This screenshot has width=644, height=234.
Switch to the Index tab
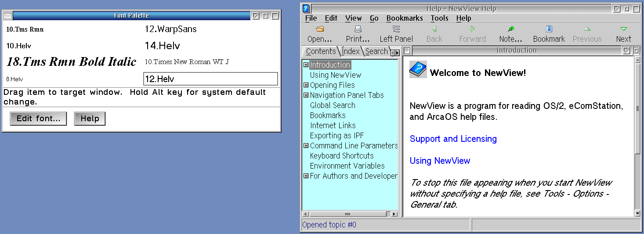351,51
